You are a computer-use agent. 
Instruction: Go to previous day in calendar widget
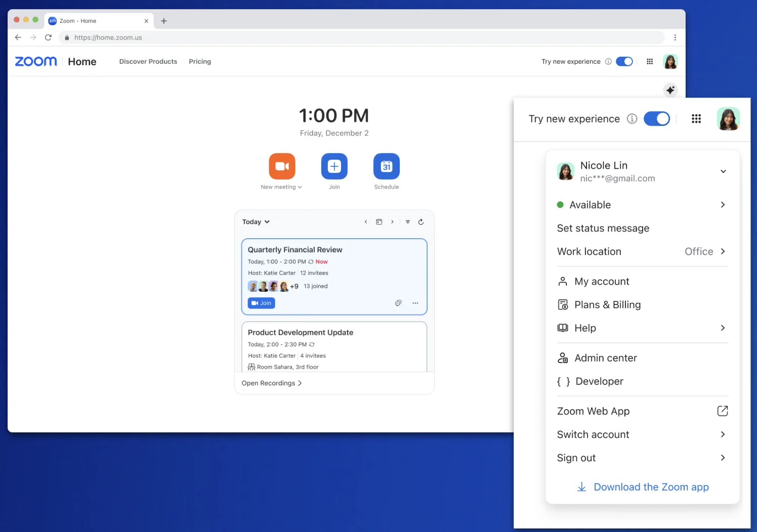tap(366, 222)
